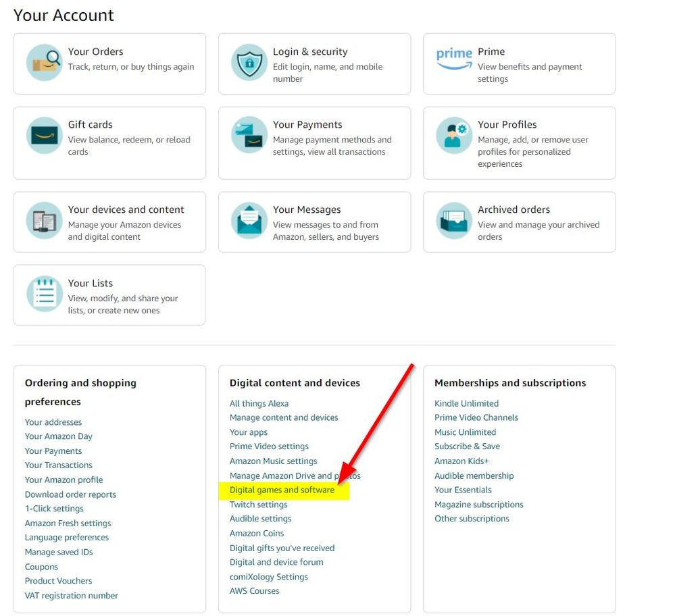
Task: Click the Your Messages envelope icon
Action: 249,220
